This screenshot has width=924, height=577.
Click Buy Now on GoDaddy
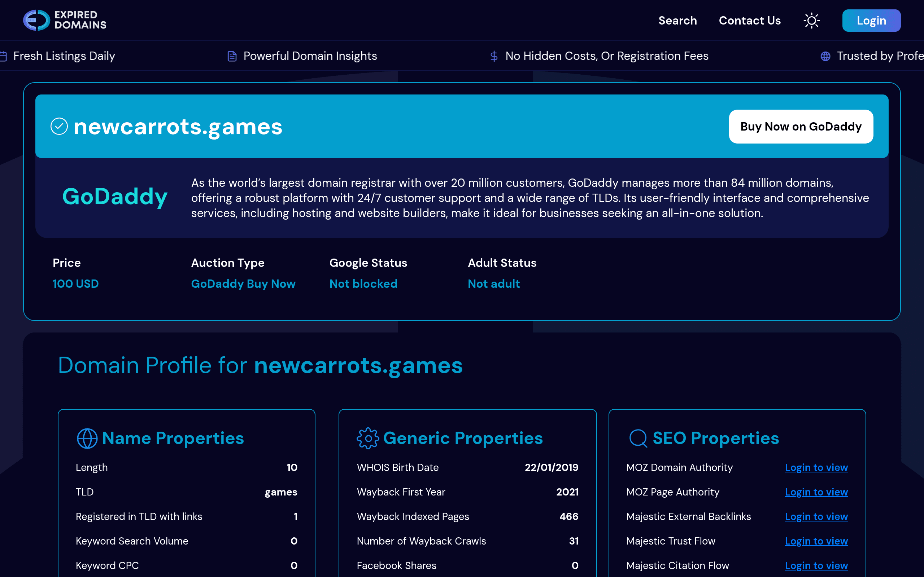[x=801, y=126]
